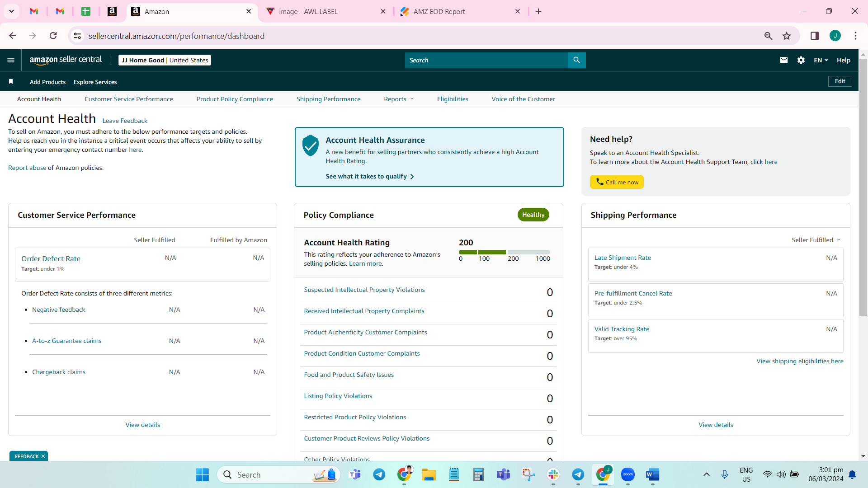Open a new browser tab

click(538, 11)
